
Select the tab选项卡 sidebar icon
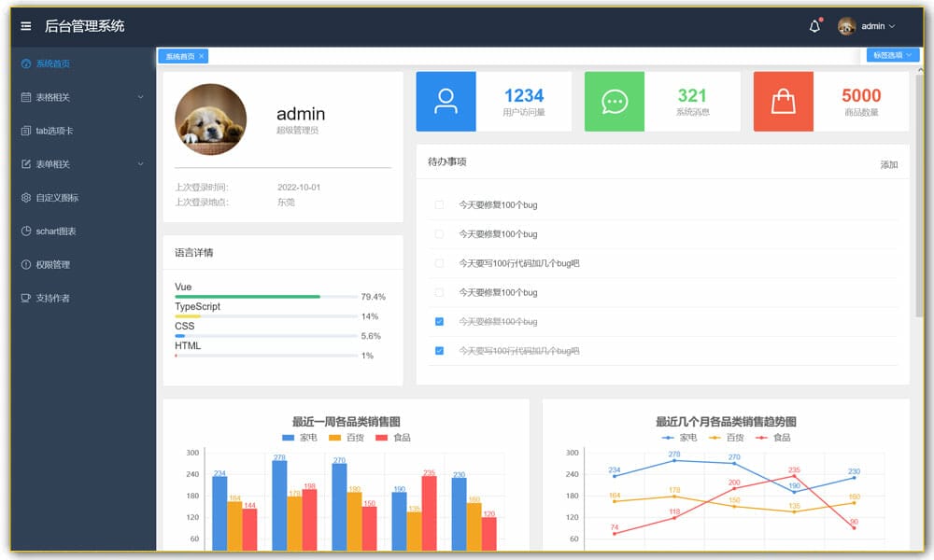click(25, 131)
